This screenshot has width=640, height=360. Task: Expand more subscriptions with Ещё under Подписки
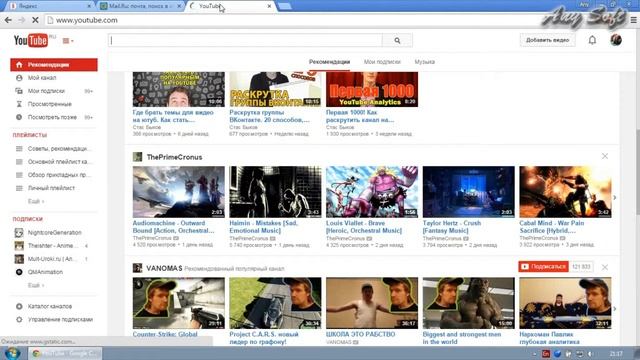coord(36,285)
